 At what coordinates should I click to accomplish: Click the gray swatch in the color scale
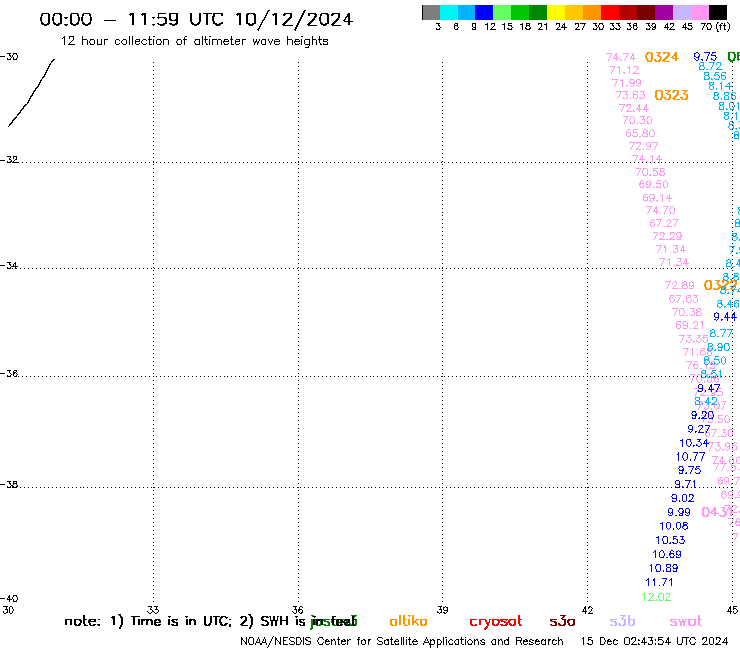tap(431, 12)
